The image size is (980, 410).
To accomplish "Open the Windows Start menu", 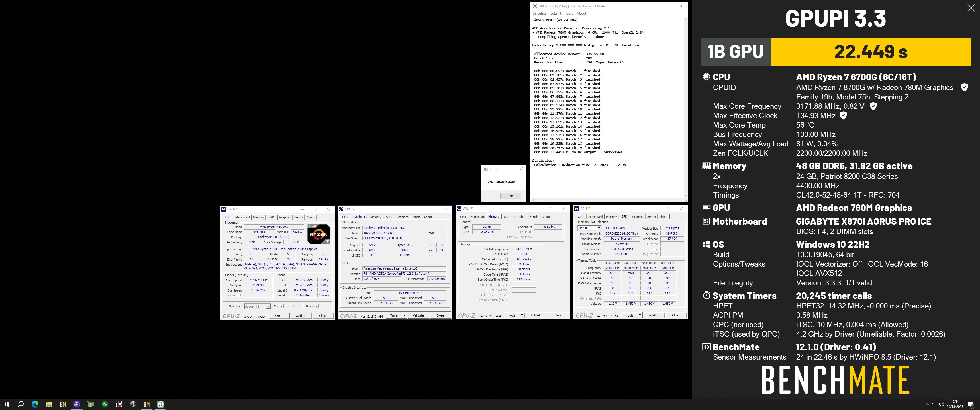I will tap(7, 404).
